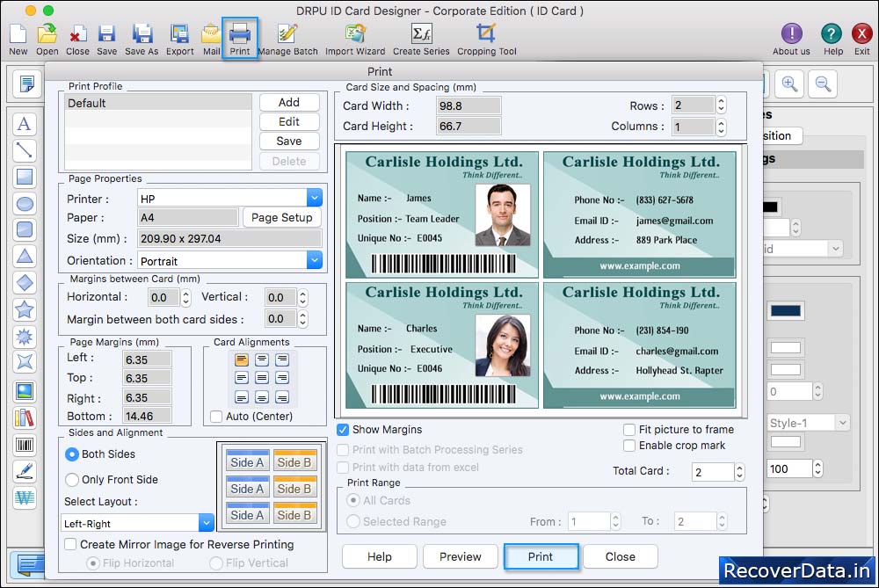879x588 pixels.
Task: Select the Barcode tool in the sidebar
Action: pyautogui.click(x=24, y=445)
